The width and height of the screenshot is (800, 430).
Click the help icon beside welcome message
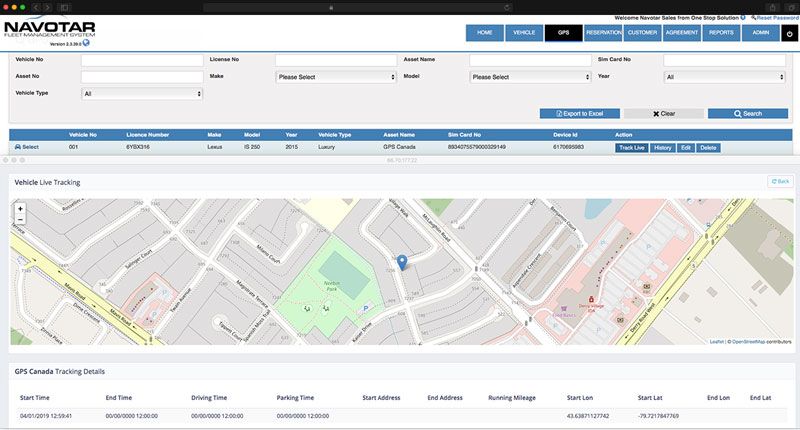pos(743,17)
